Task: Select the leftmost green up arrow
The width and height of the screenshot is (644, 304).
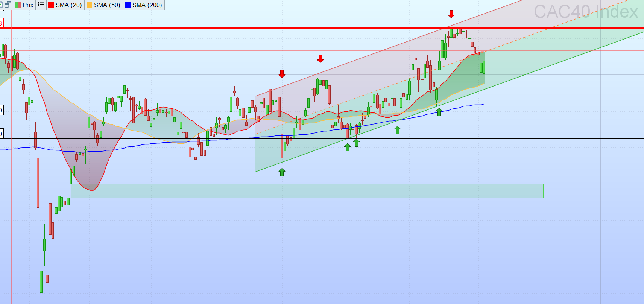Action: [x=282, y=172]
